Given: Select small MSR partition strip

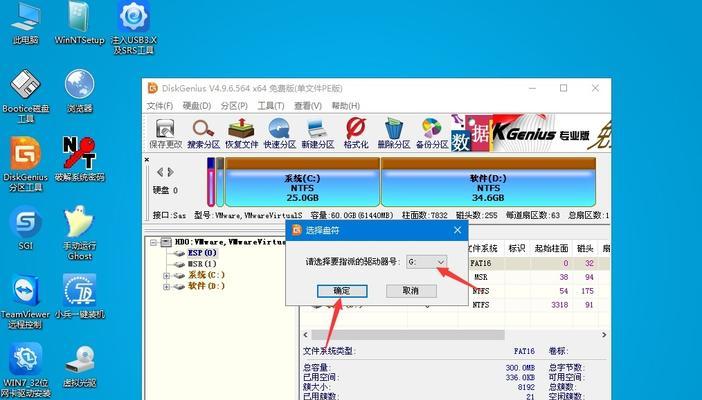Looking at the screenshot, I should (220, 182).
